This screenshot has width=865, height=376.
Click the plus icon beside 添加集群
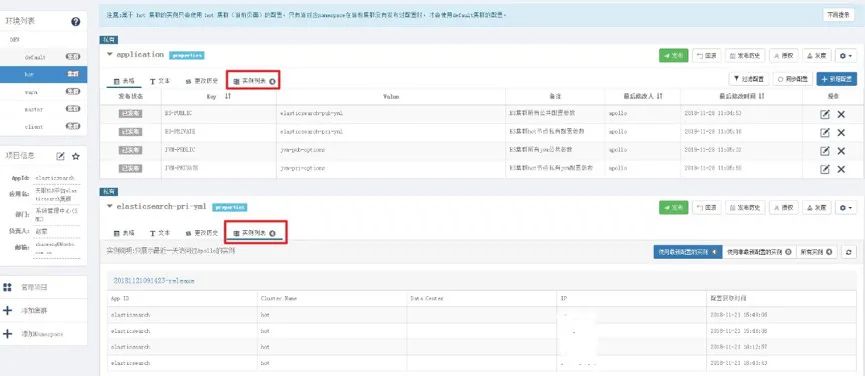[7, 310]
